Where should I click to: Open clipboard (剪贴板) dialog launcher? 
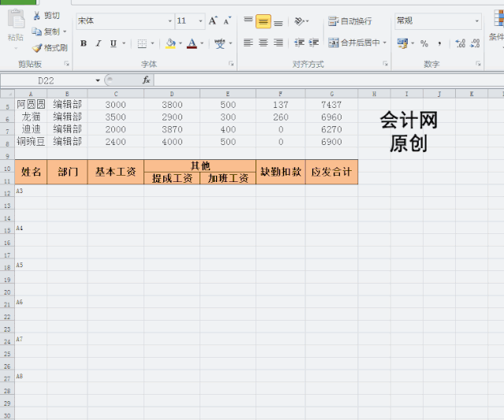coord(67,64)
